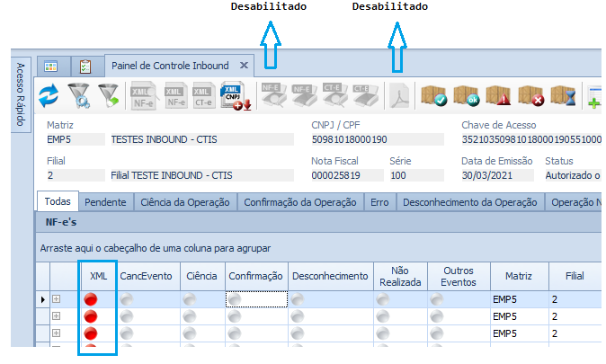Click the first row's Confirmação gray indicator

click(x=235, y=299)
